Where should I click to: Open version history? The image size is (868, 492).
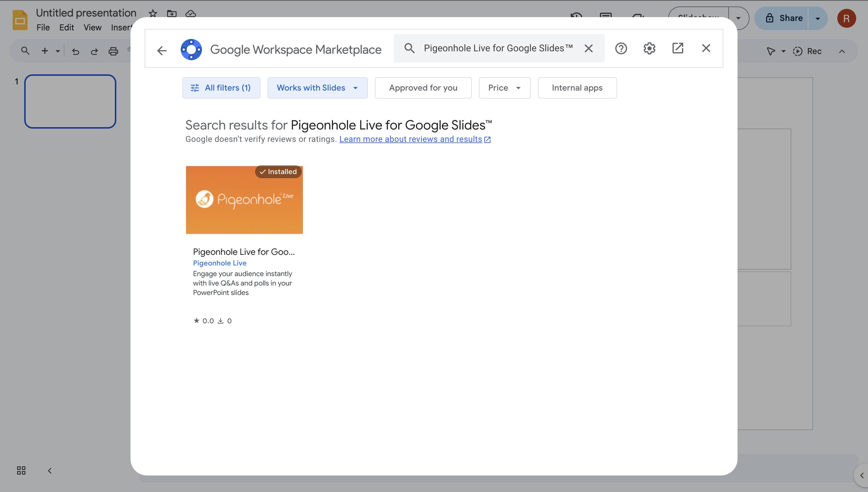click(576, 15)
